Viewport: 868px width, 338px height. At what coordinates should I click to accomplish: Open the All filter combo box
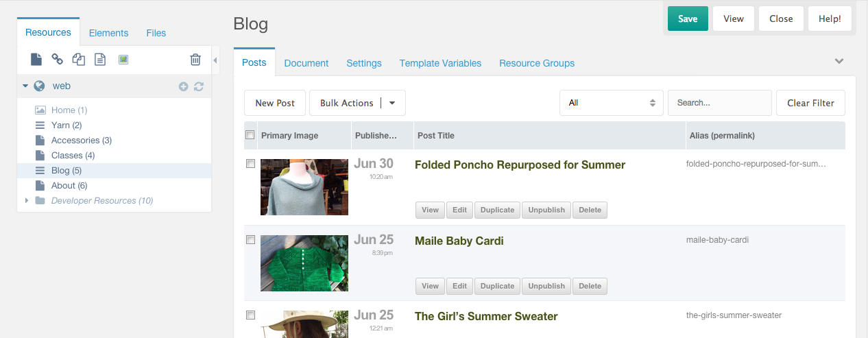[x=612, y=103]
